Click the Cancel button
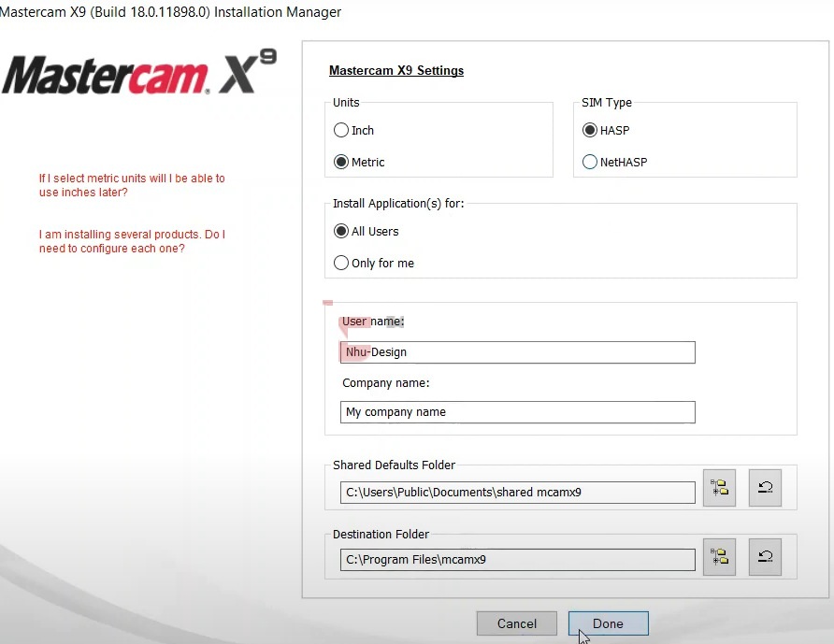 (x=516, y=623)
